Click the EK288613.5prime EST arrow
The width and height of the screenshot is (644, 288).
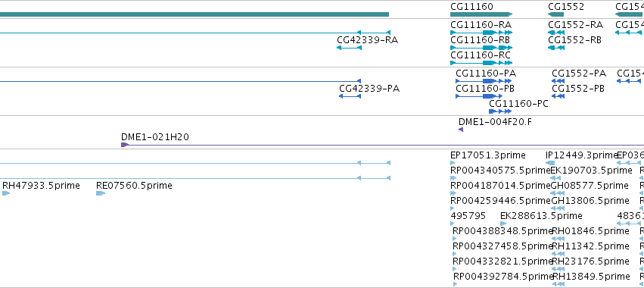click(x=503, y=224)
